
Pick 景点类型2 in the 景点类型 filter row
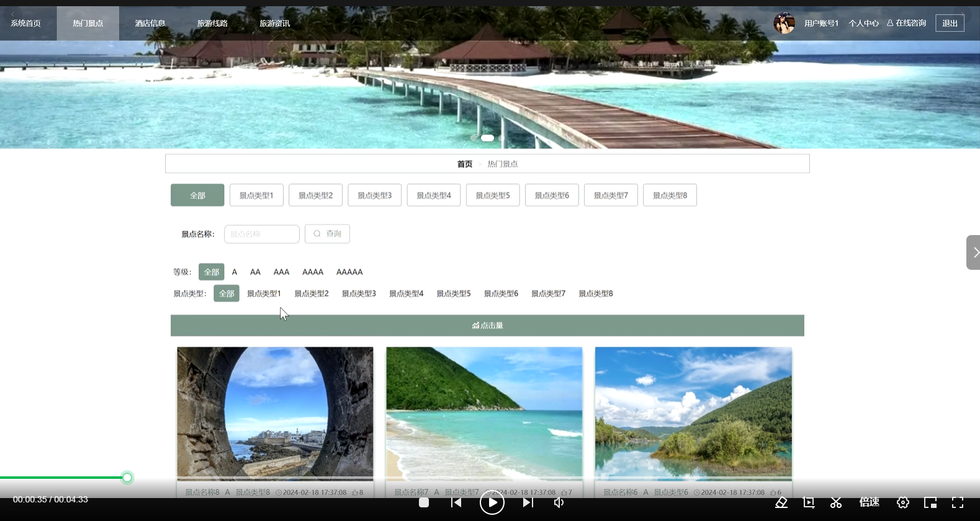point(312,293)
